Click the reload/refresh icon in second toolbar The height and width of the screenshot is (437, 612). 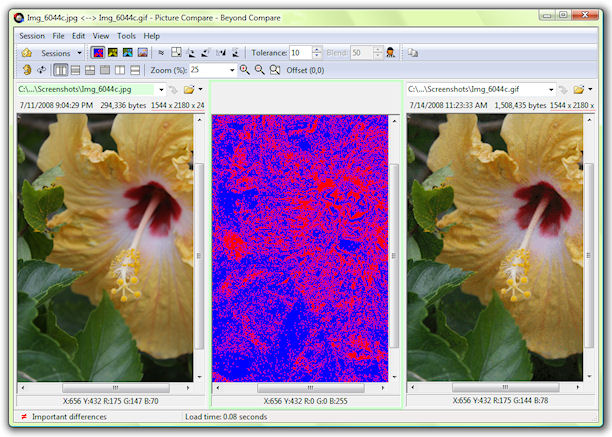[27, 70]
